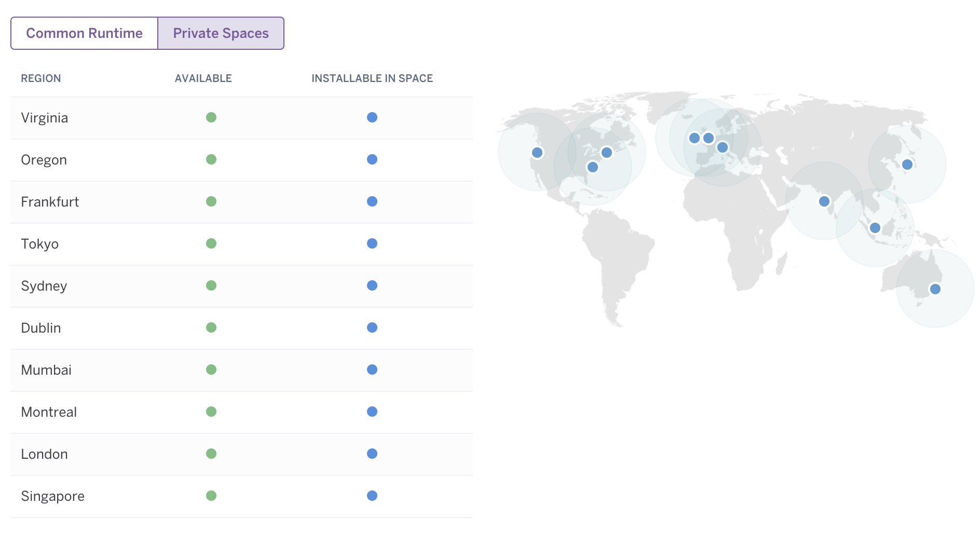Select the Dublin region name

pyautogui.click(x=41, y=328)
